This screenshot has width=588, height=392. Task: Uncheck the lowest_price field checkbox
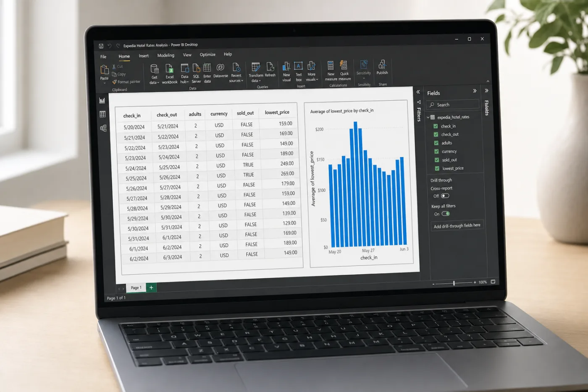437,169
